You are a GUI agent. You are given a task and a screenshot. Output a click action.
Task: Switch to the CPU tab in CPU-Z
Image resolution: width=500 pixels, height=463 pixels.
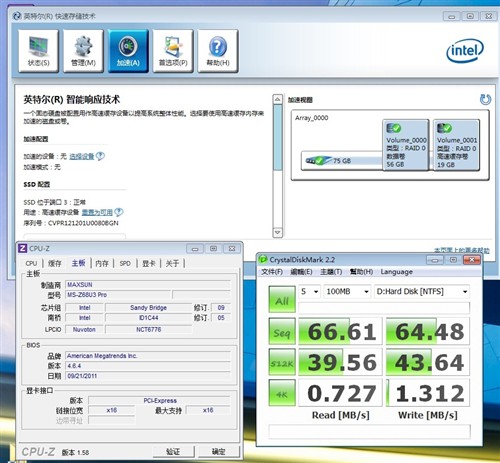[x=31, y=263]
